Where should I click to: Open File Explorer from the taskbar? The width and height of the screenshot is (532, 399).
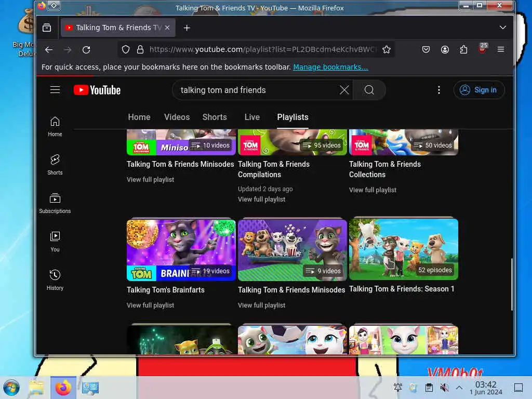tap(36, 388)
